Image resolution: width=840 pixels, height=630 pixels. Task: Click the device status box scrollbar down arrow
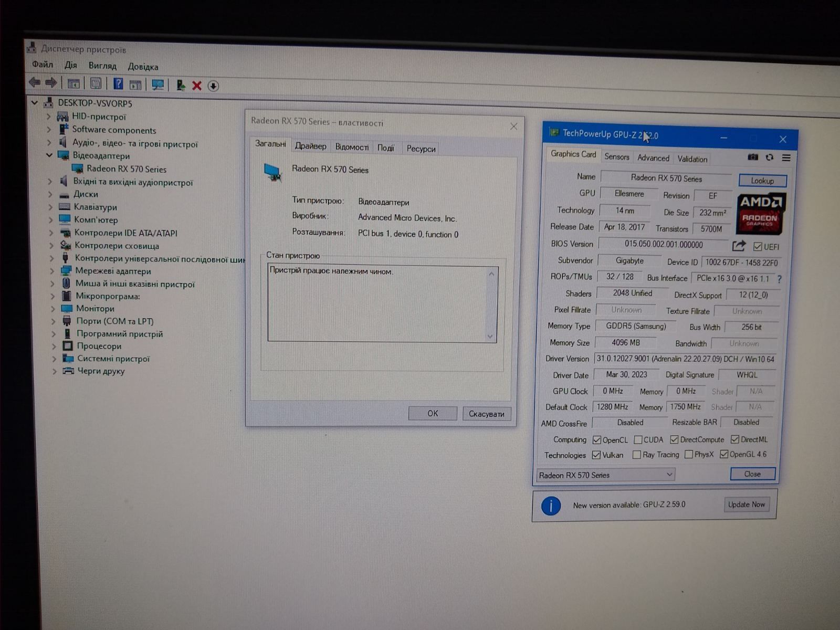point(490,337)
